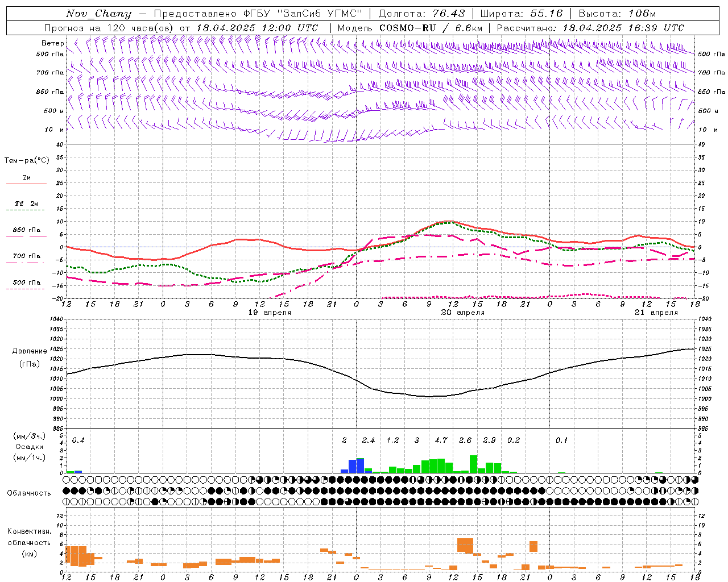Click the longitude value Долгота: 76.43
This screenshot has width=728, height=582.
(x=421, y=14)
